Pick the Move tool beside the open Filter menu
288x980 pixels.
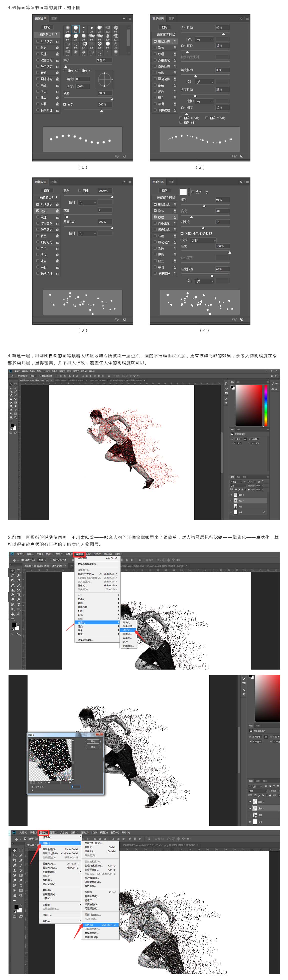[12, 571]
